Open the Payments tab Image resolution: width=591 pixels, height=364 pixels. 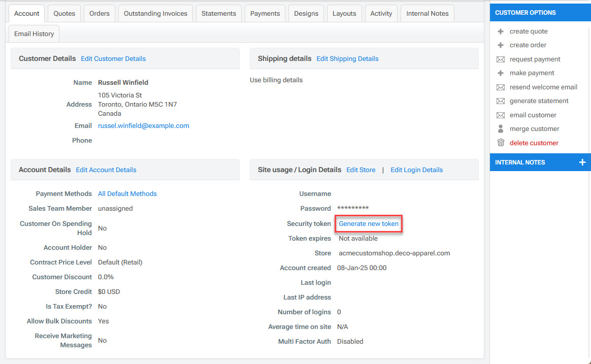point(265,14)
